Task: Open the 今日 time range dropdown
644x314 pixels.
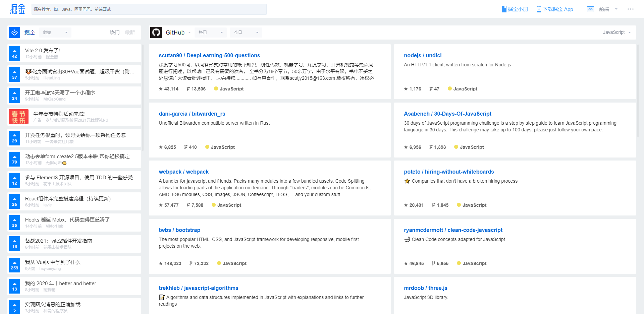Action: click(x=246, y=33)
